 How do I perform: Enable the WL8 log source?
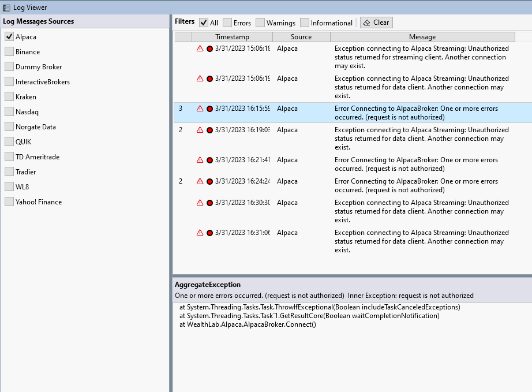click(9, 186)
